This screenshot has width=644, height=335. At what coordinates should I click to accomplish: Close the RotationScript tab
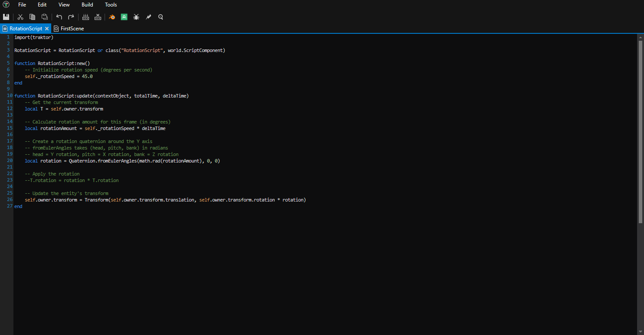48,28
